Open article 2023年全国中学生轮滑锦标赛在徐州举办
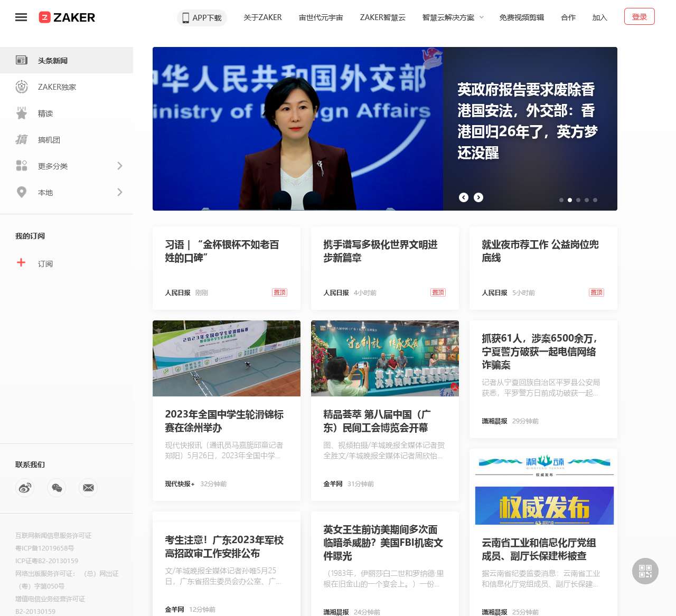This screenshot has width=676, height=616. point(224,421)
